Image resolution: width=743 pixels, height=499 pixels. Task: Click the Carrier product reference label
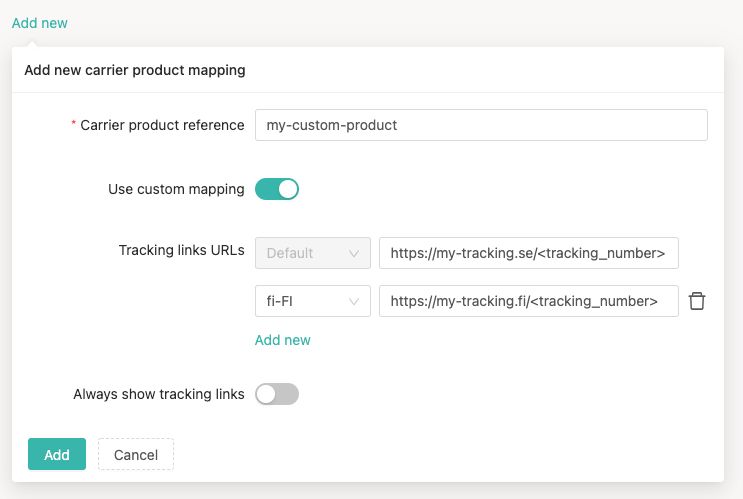tap(162, 125)
